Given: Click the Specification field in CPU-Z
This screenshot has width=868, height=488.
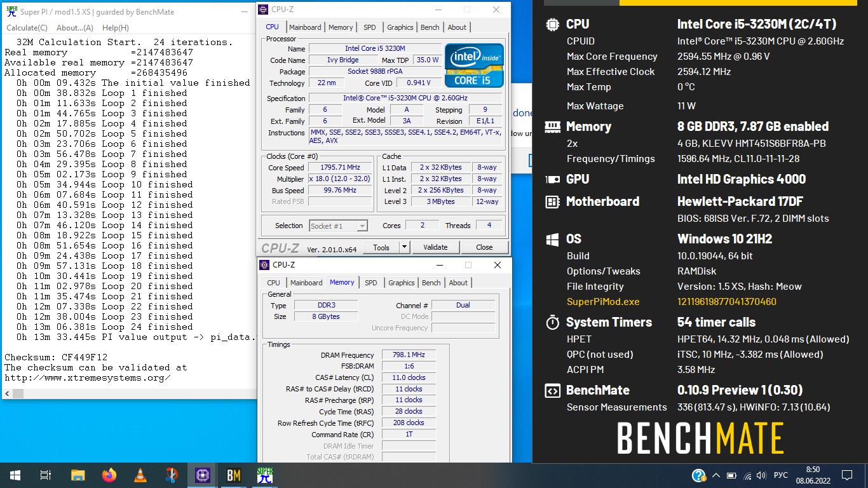Looking at the screenshot, I should 405,98.
